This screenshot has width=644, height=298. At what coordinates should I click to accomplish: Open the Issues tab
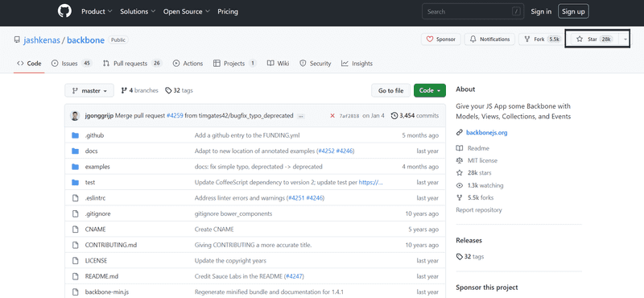[x=72, y=64]
